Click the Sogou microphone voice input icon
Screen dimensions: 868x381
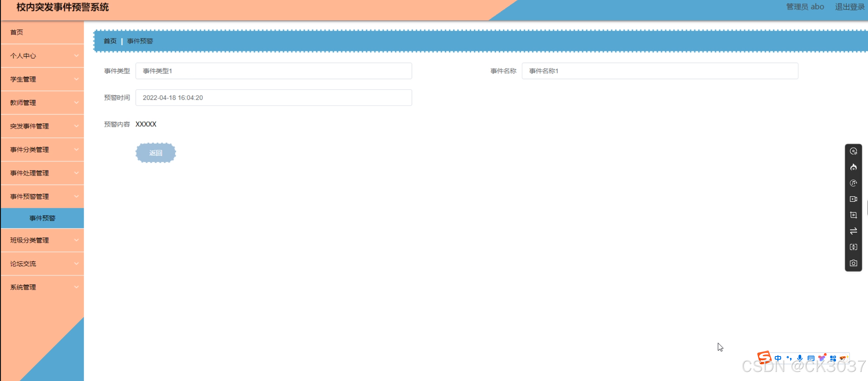[800, 358]
